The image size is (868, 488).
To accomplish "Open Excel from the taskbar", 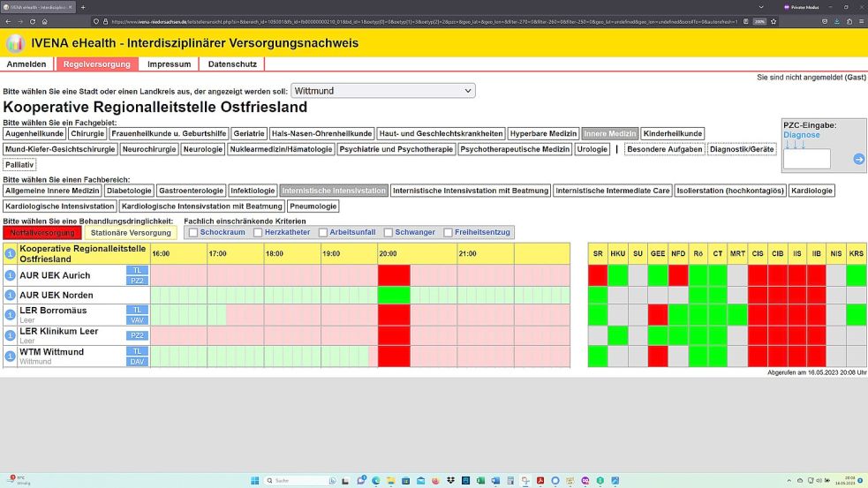I will click(x=480, y=480).
